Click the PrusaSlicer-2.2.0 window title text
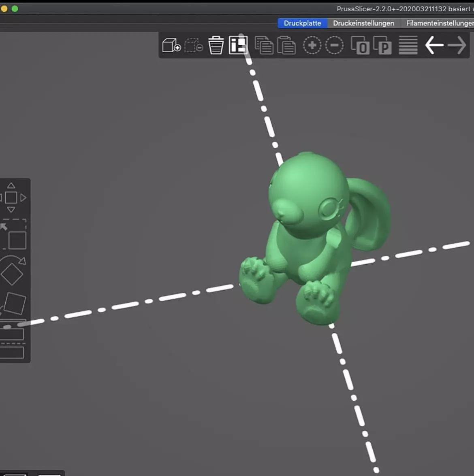 (x=405, y=9)
